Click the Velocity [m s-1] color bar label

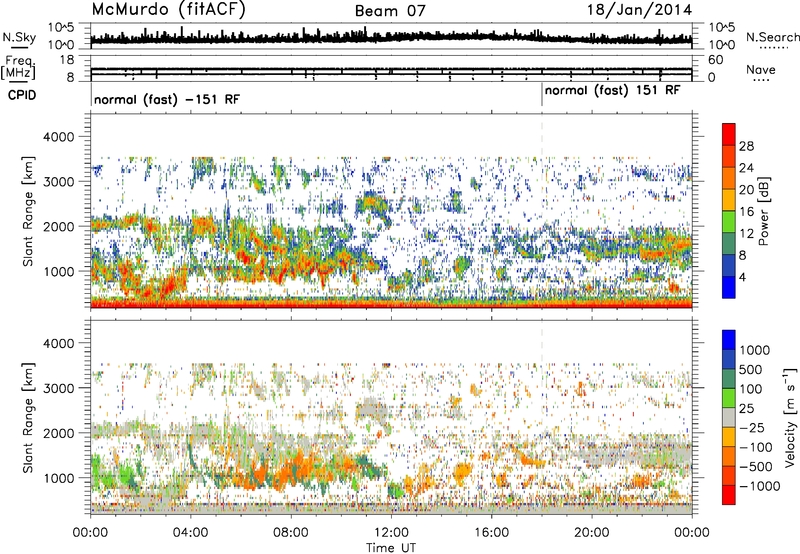coord(790,417)
